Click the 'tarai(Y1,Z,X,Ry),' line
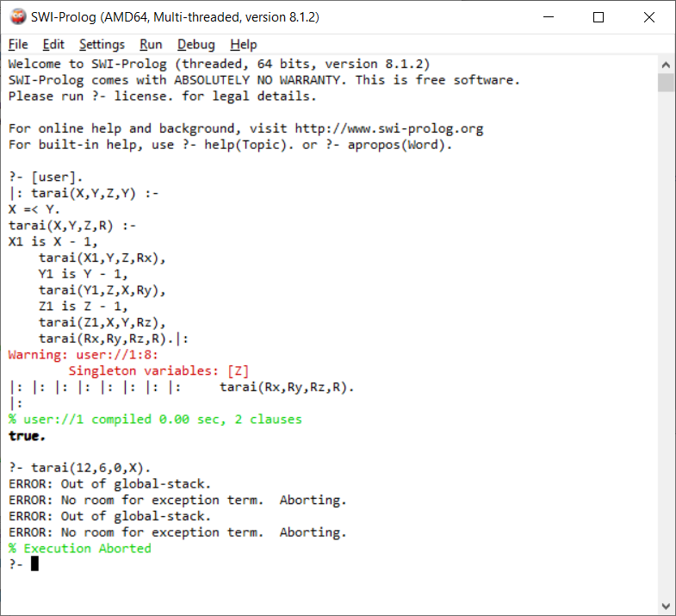The height and width of the screenshot is (616, 676). [x=102, y=289]
